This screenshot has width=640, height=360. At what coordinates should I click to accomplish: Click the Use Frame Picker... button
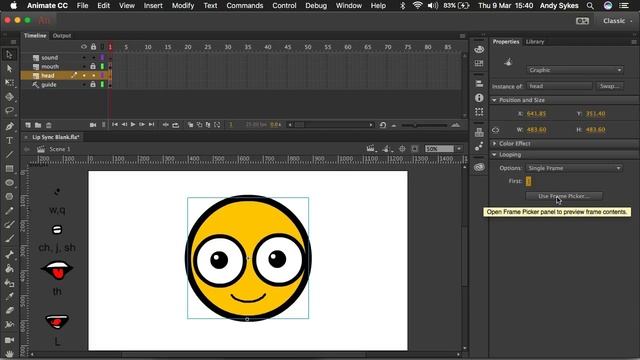[x=564, y=196]
